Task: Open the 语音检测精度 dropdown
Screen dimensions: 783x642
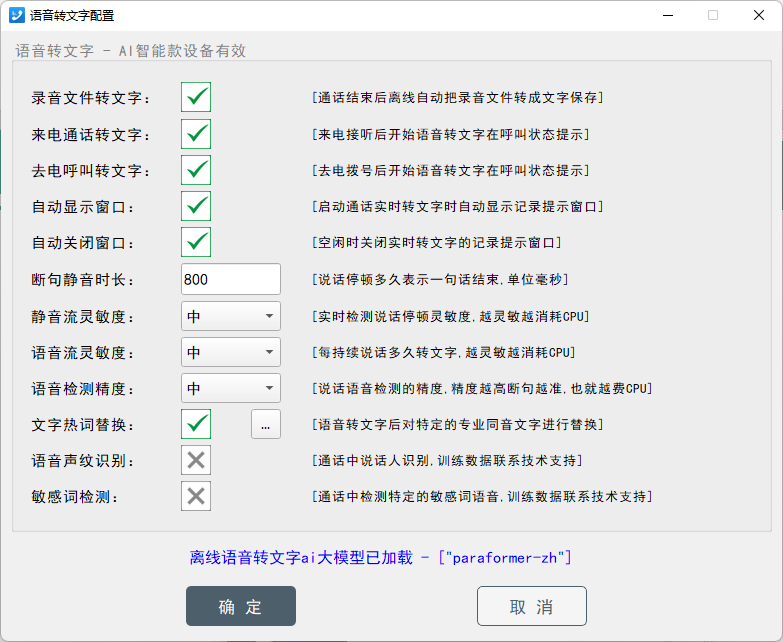Action: click(x=231, y=388)
